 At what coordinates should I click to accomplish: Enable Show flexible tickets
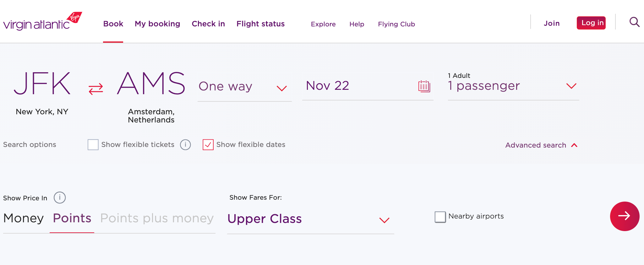[x=93, y=145]
